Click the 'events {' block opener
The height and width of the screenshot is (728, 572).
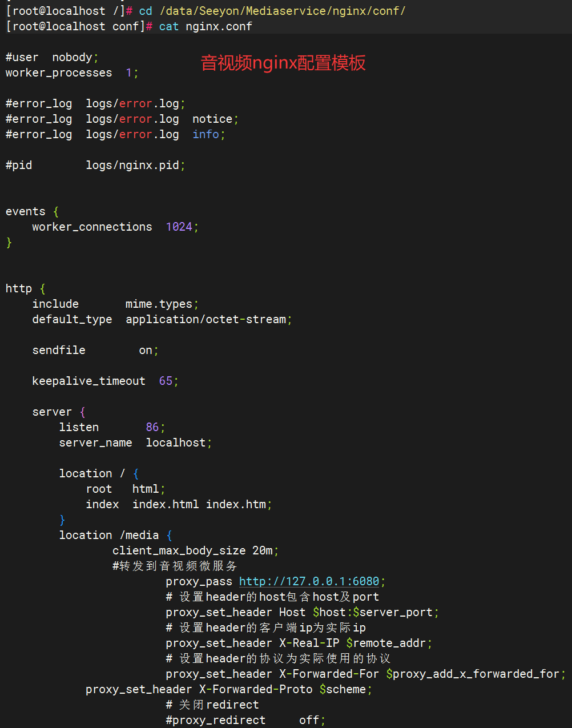[x=33, y=211]
